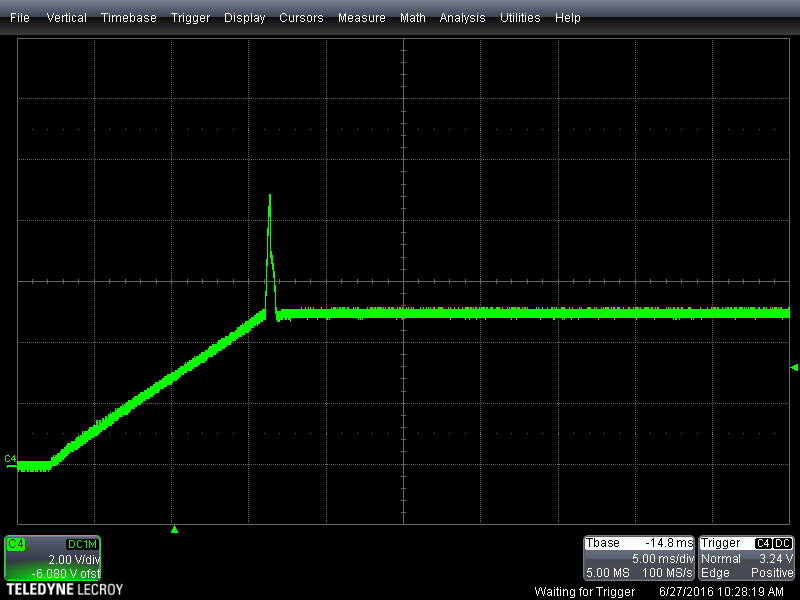Open the Timebase menu

129,18
